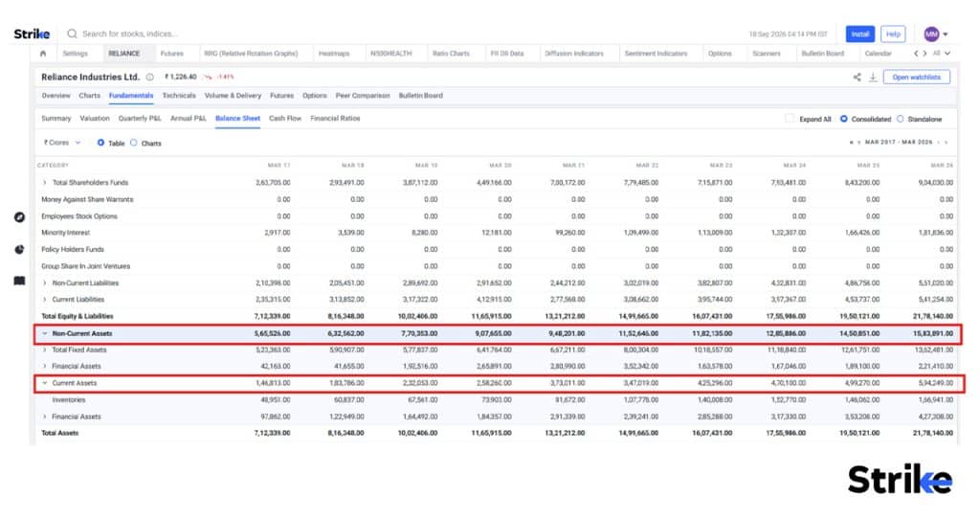
Task: Focus the Search for stocks, indices field
Action: [130, 34]
